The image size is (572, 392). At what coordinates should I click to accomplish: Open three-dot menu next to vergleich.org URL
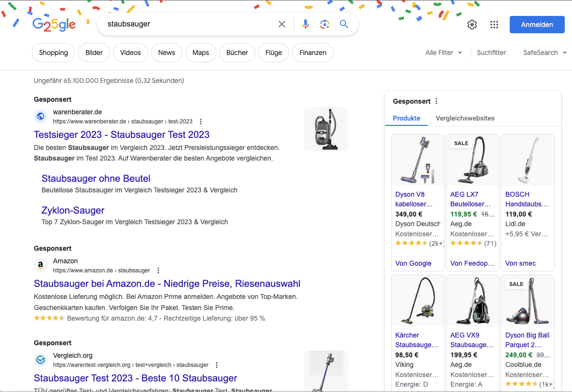click(x=217, y=365)
